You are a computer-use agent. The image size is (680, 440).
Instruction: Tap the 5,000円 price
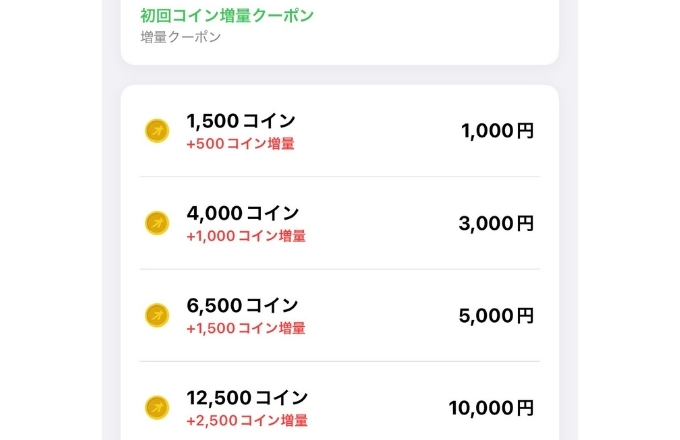496,316
